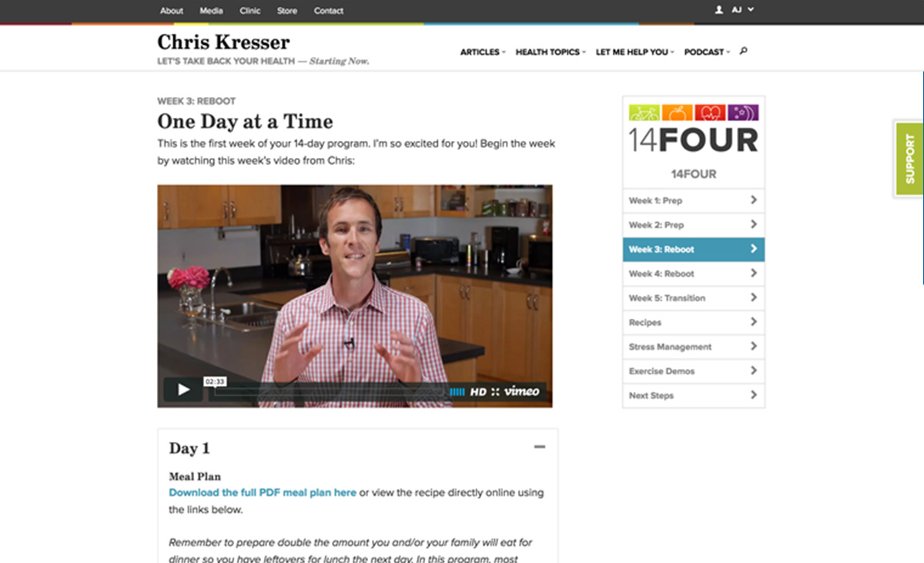Collapse the Day 1 section
The height and width of the screenshot is (563, 924).
(x=540, y=447)
